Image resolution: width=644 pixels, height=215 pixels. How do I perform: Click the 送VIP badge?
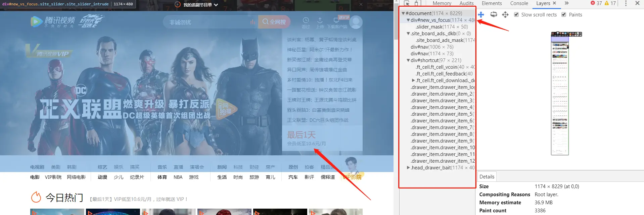click(344, 17)
